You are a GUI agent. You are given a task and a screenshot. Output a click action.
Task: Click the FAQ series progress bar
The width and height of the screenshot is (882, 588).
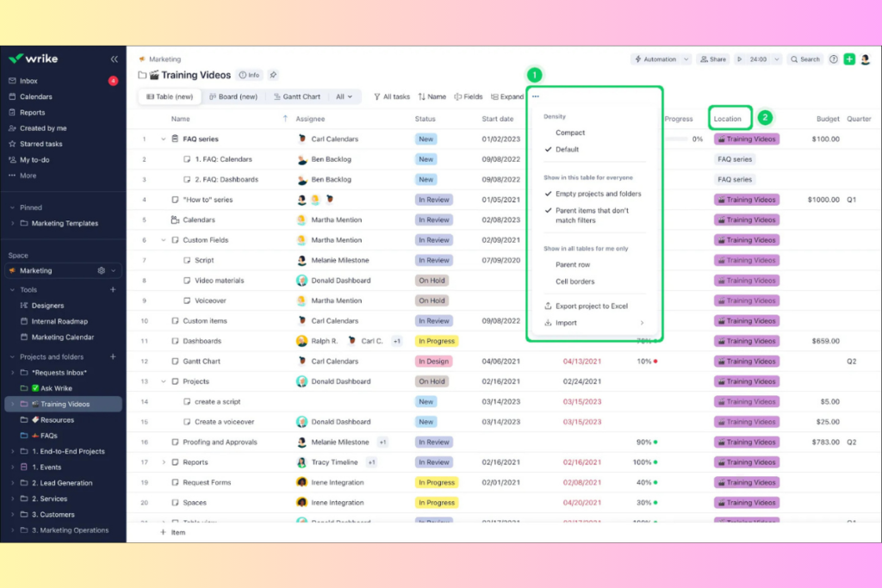677,139
